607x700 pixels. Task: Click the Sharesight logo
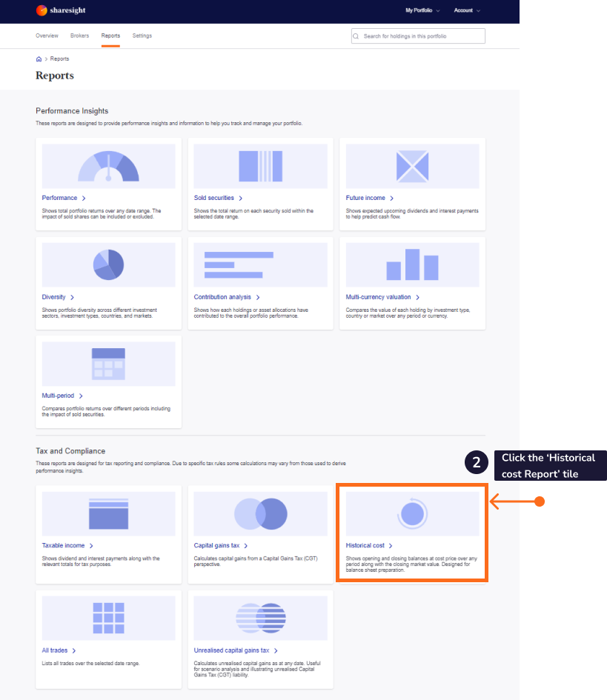[x=61, y=10]
